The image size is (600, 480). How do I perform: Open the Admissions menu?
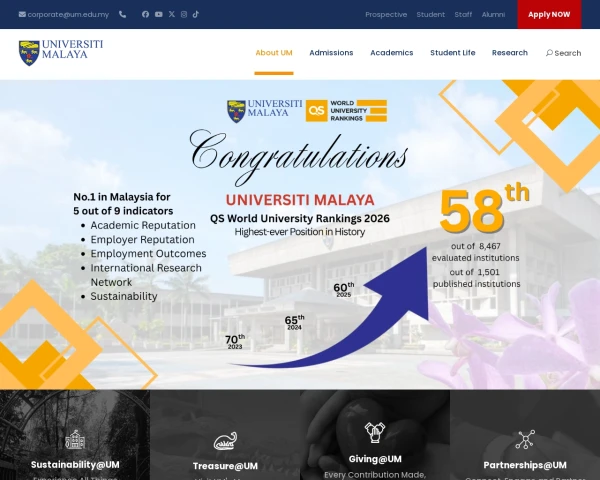pos(331,53)
